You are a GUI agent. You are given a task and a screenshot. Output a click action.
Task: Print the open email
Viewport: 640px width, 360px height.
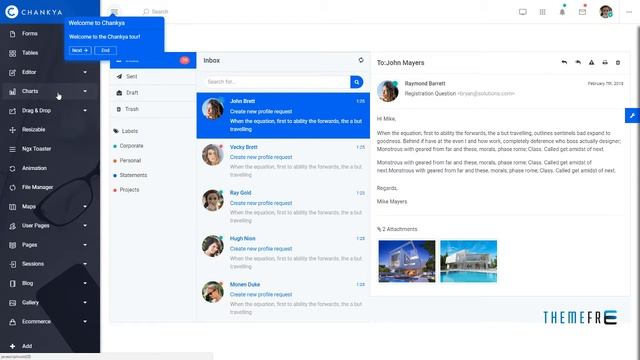[605, 62]
